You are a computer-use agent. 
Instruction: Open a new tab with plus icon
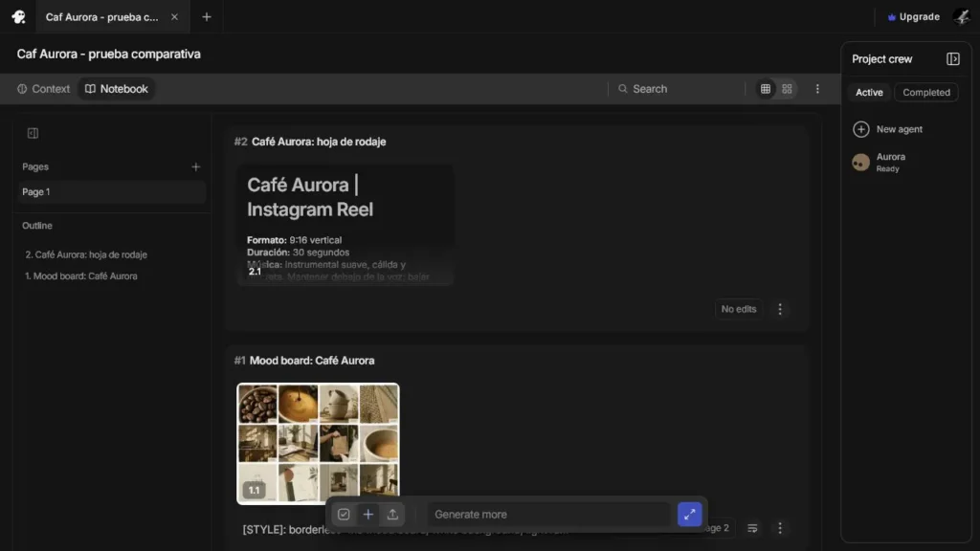(x=207, y=17)
